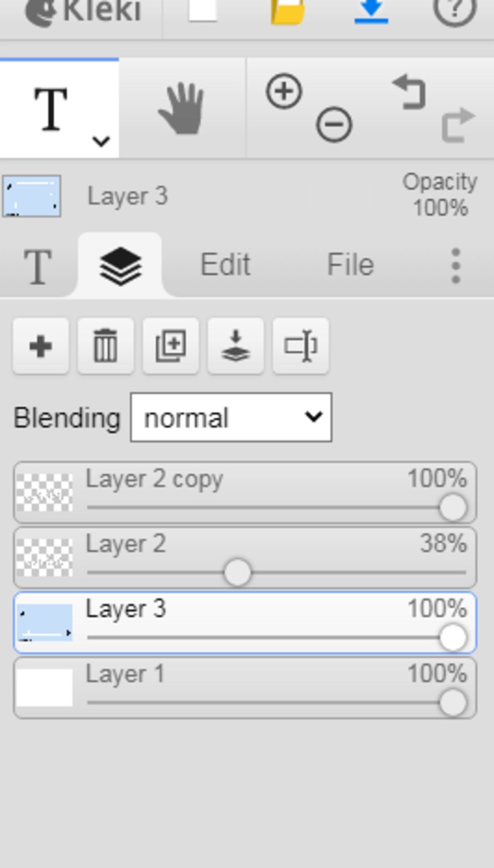Image resolution: width=494 pixels, height=868 pixels.
Task: Add a new layer with plus
Action: click(41, 346)
